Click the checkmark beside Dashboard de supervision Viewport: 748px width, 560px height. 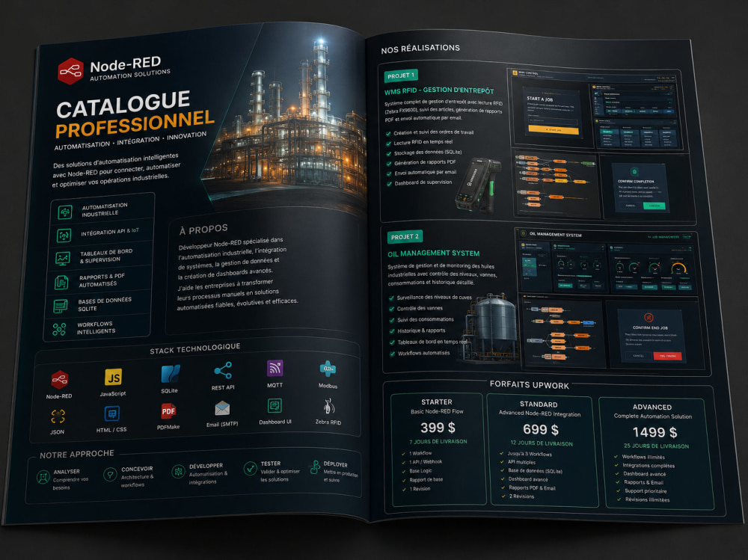click(x=389, y=184)
